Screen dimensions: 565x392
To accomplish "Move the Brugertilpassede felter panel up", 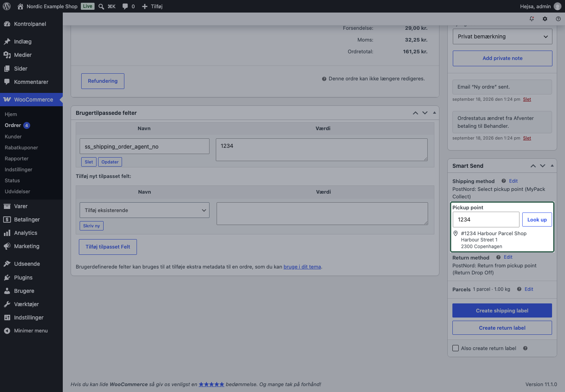I will click(416, 113).
